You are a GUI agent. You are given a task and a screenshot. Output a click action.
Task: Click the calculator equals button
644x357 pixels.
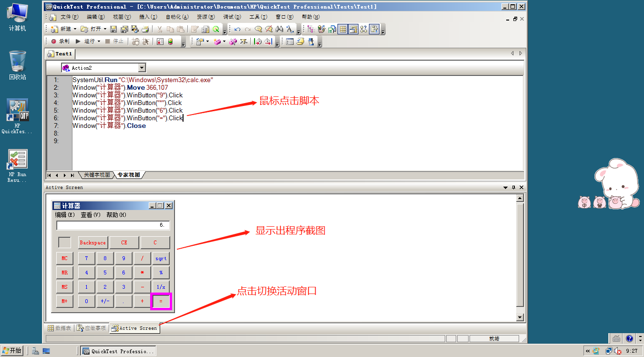tap(161, 302)
